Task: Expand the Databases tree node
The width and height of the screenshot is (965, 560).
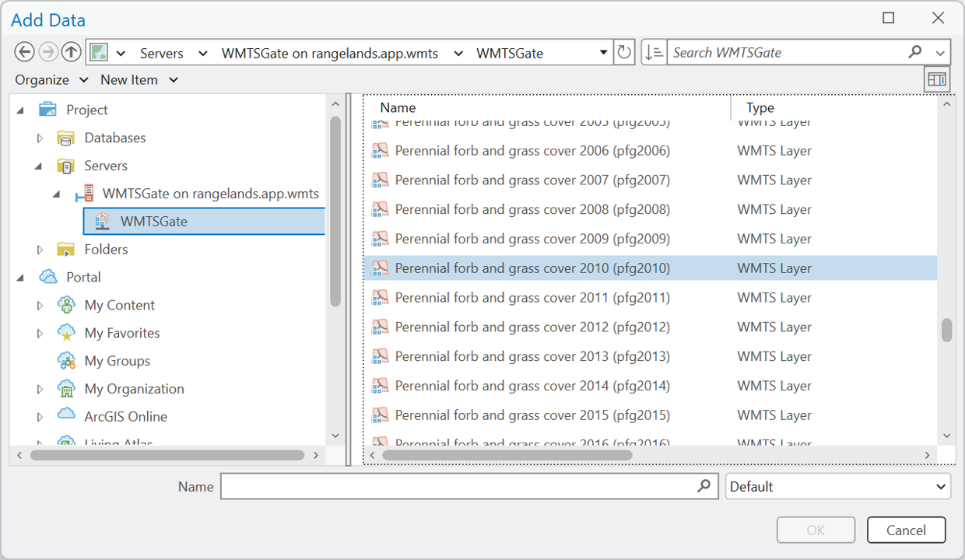Action: tap(40, 138)
